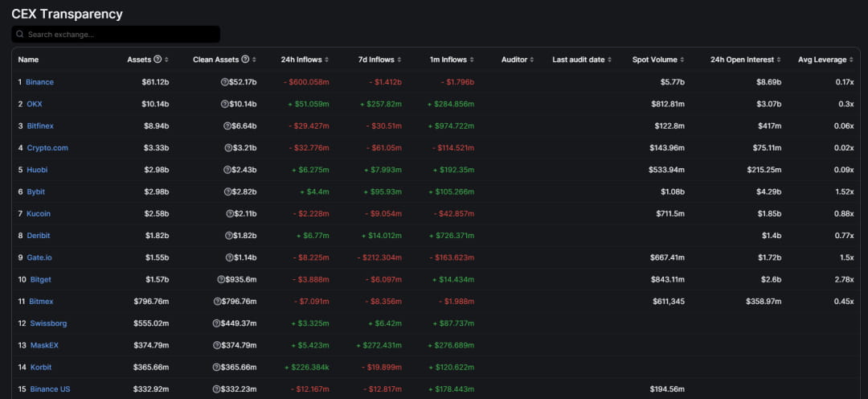The height and width of the screenshot is (399, 868).
Task: Sort by Last audit date arrows
Action: [609, 60]
